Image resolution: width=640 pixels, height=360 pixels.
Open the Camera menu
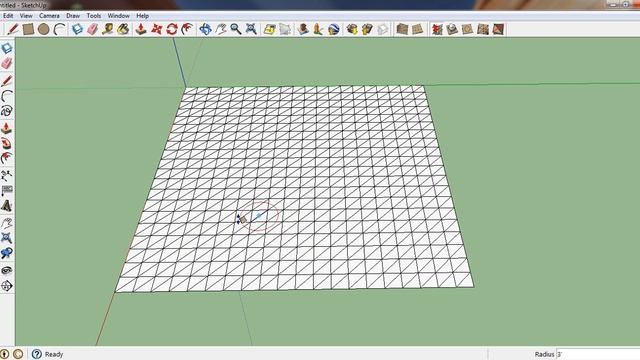pos(49,16)
